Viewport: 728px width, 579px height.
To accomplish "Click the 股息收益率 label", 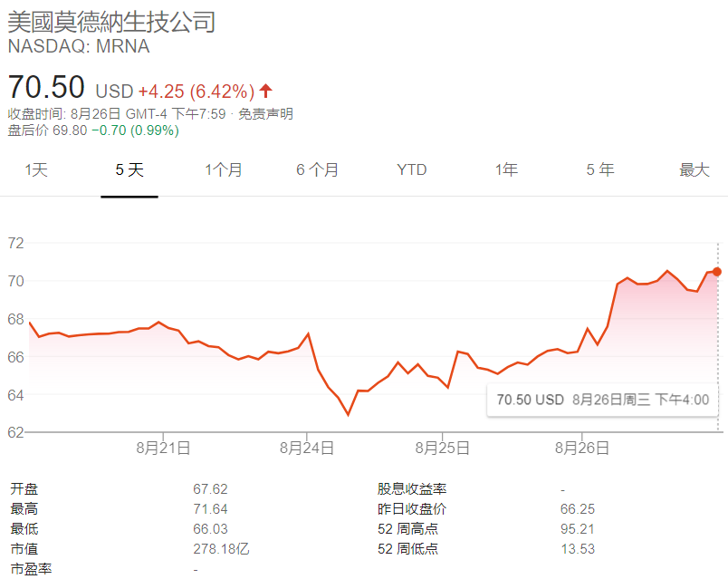I will (x=412, y=489).
